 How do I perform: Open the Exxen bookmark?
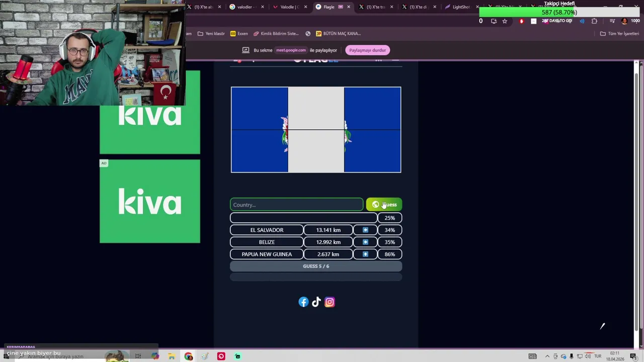(239, 34)
